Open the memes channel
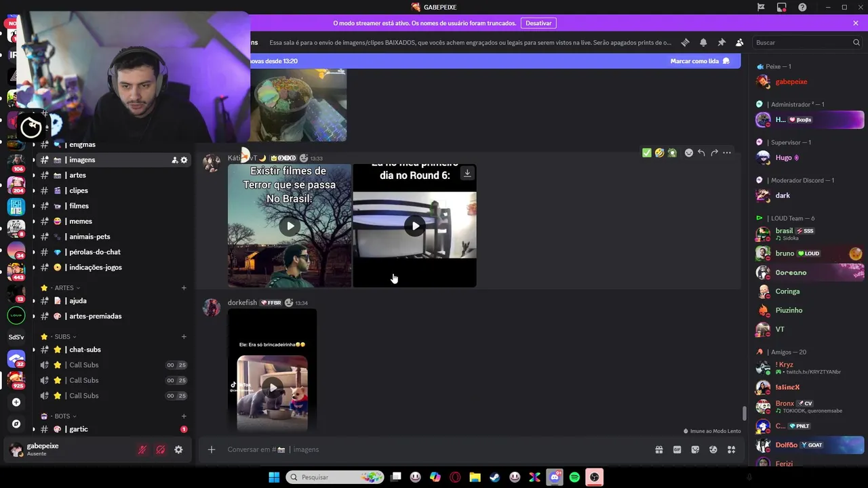The width and height of the screenshot is (868, 488). (113, 221)
